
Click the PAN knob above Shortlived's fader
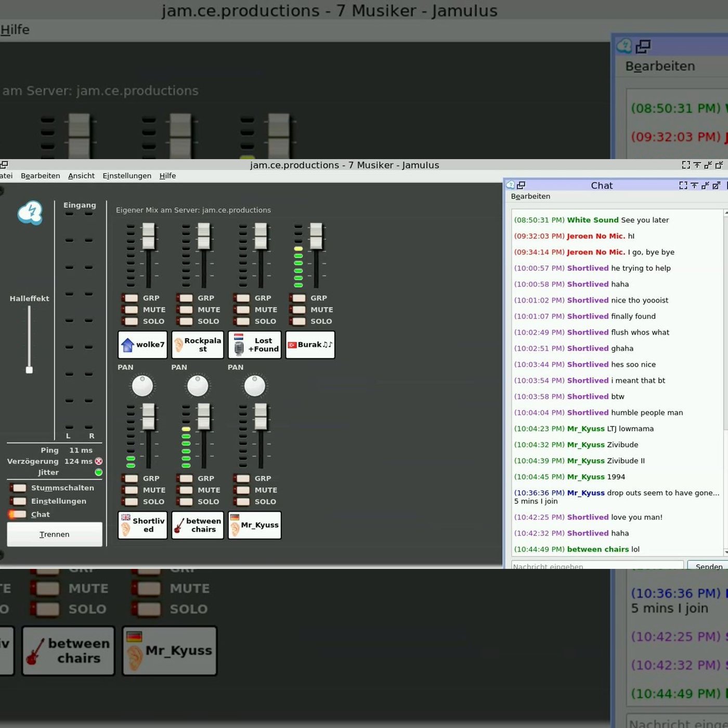142,386
